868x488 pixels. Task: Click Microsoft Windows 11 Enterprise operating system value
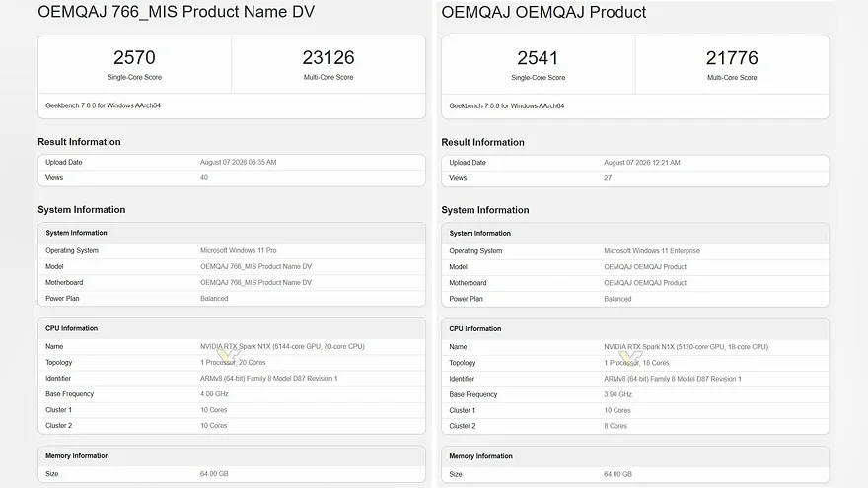(652, 251)
